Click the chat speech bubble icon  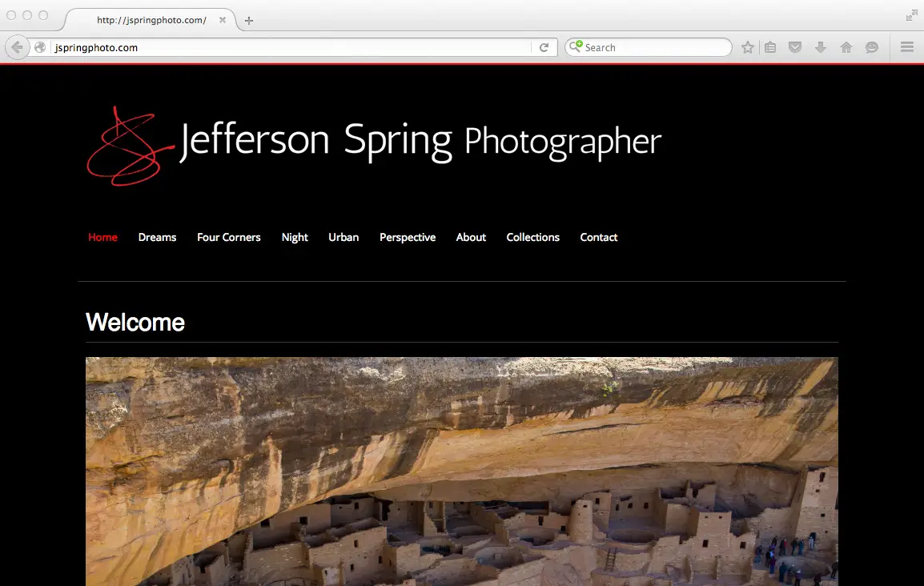click(x=872, y=48)
